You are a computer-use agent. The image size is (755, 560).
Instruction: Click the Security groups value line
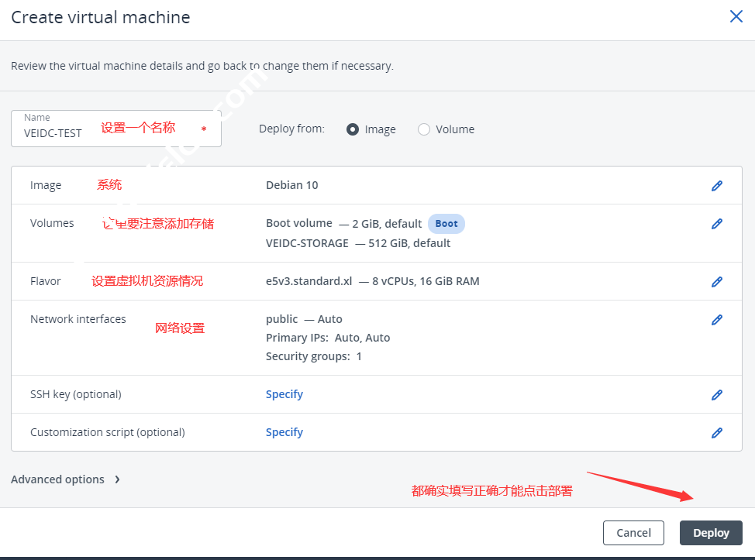coord(313,356)
